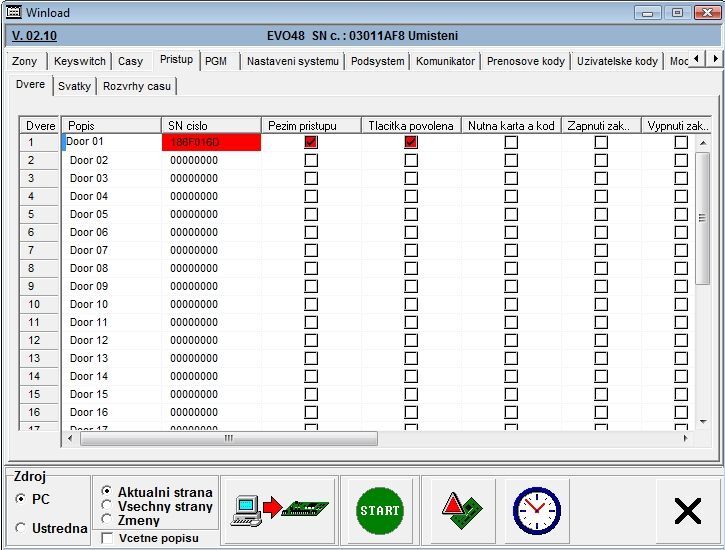Click the red-green checkmark compare icon
The image size is (725, 550).
[x=455, y=510]
